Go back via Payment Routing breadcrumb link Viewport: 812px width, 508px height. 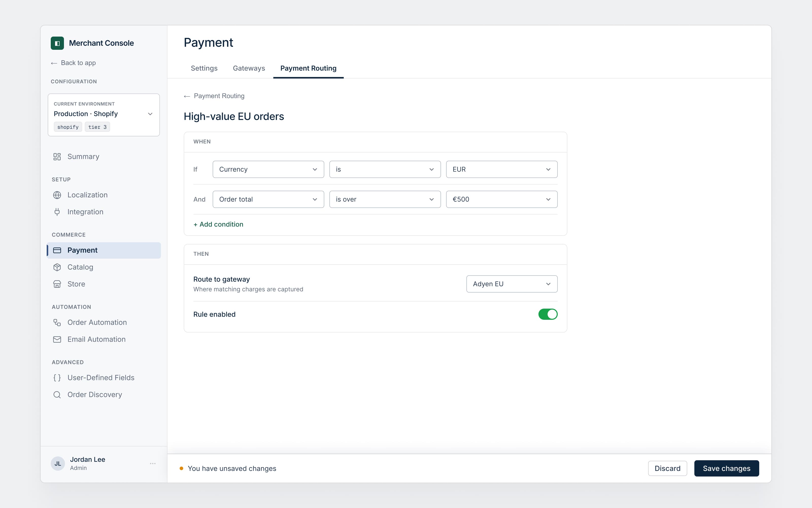coord(214,96)
